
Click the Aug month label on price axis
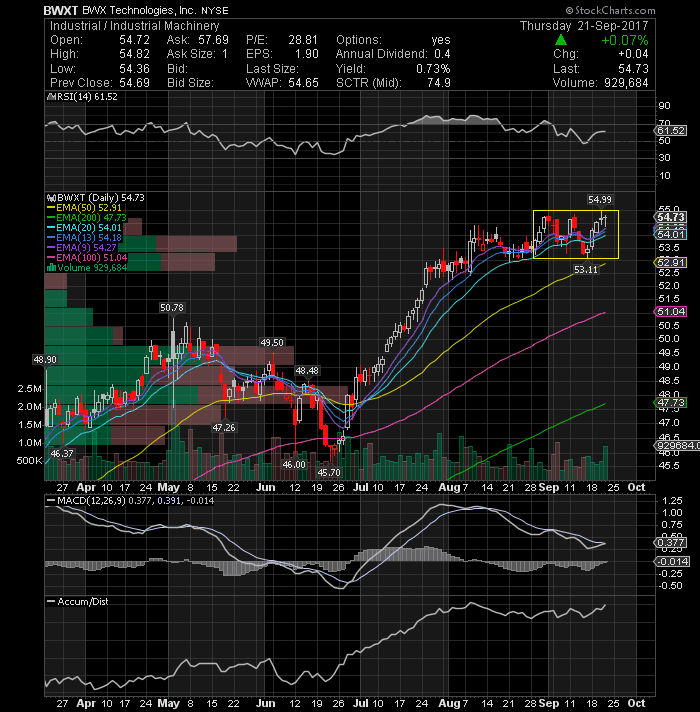click(x=449, y=487)
